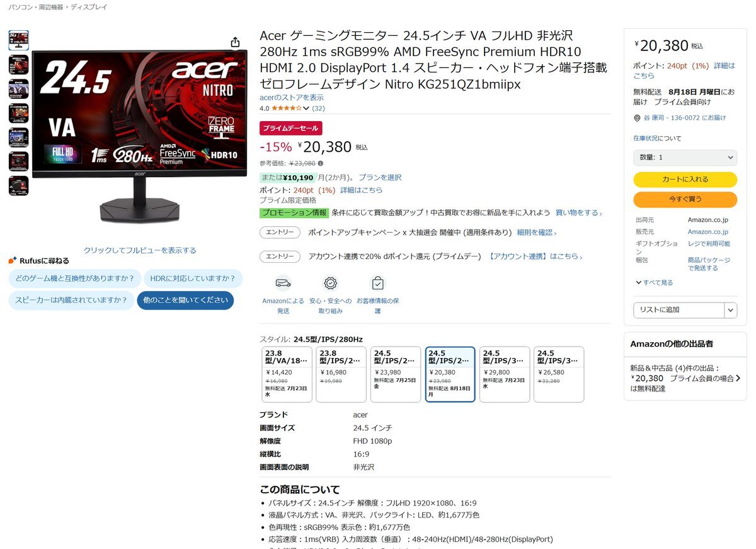Image resolution: width=756 pixels, height=549 pixels.
Task: Click the 今すぐ買う button
Action: [685, 200]
